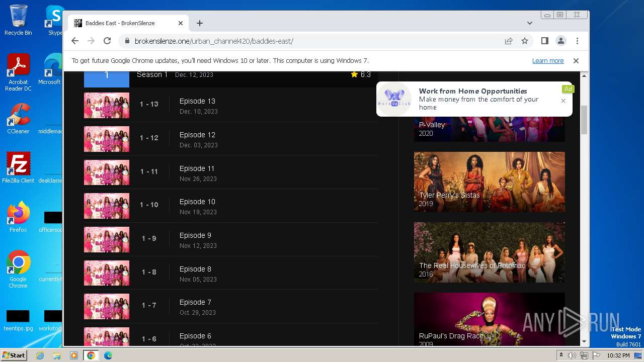Click Episode 11 thumbnail

click(x=107, y=172)
